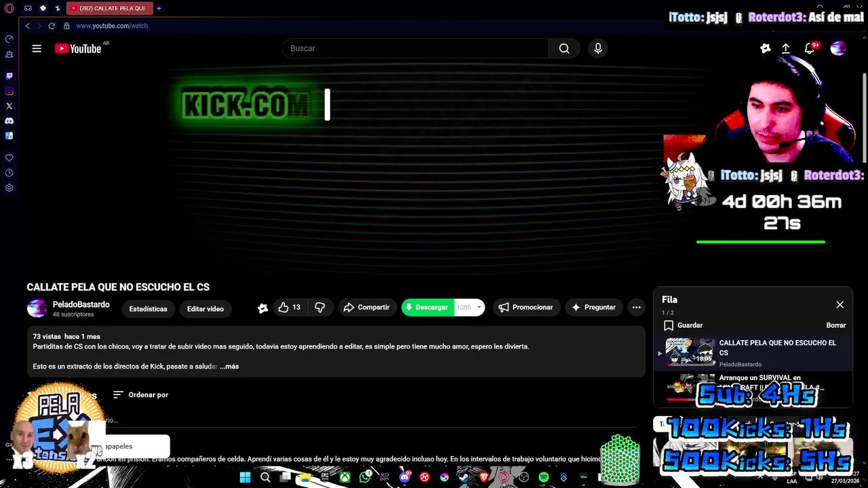Click into the Buscar search field
The height and width of the screenshot is (488, 868).
(415, 48)
